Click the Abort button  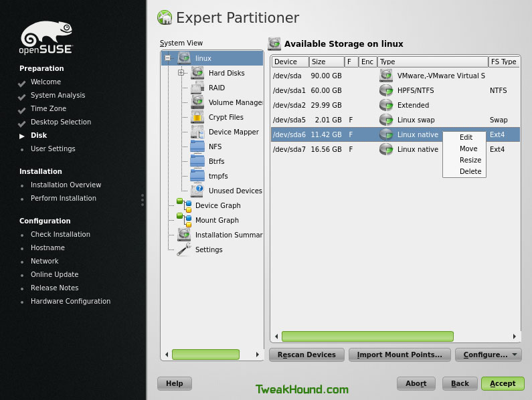pyautogui.click(x=416, y=383)
